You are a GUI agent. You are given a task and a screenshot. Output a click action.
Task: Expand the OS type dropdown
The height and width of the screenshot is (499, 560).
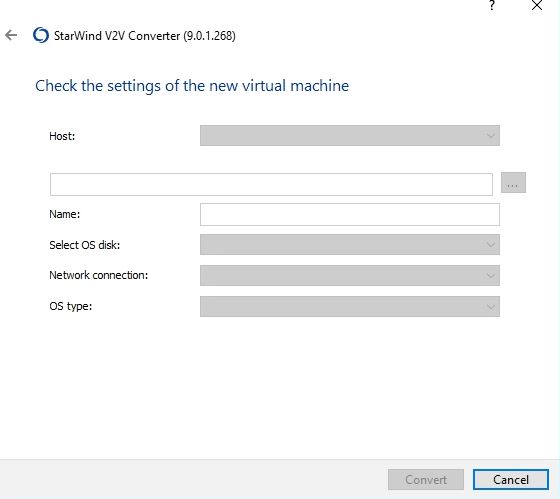point(350,306)
